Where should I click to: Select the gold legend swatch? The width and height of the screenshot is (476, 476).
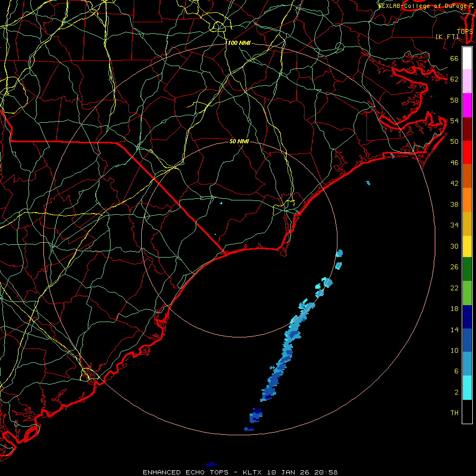(467, 224)
